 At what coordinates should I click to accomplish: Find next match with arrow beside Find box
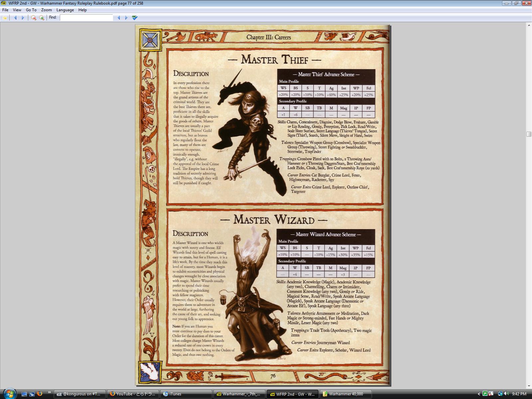(126, 18)
